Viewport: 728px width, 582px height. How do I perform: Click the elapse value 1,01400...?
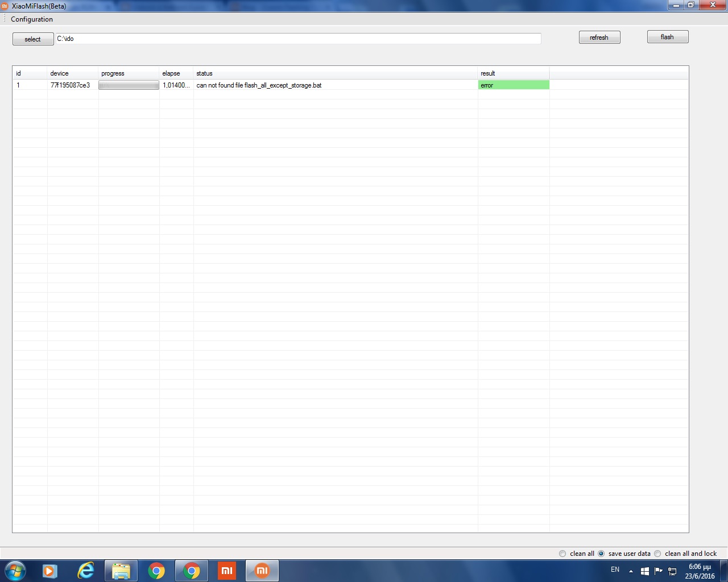176,85
